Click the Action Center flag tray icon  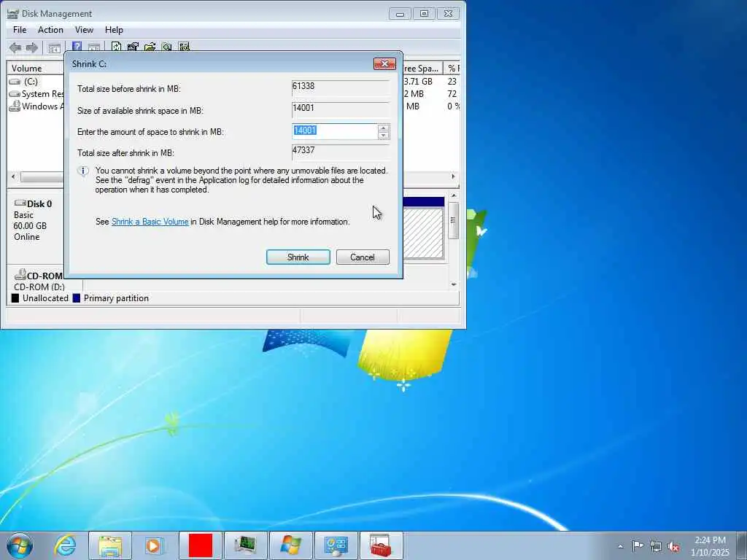638,545
